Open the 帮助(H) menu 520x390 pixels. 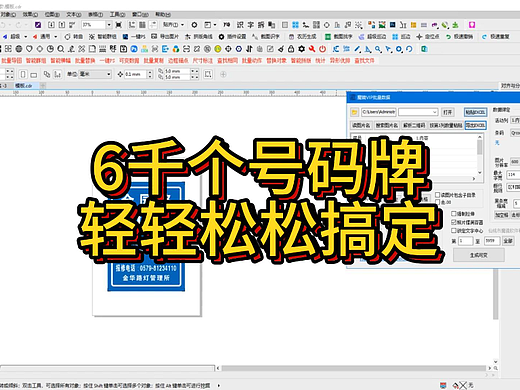pyautogui.click(x=163, y=15)
